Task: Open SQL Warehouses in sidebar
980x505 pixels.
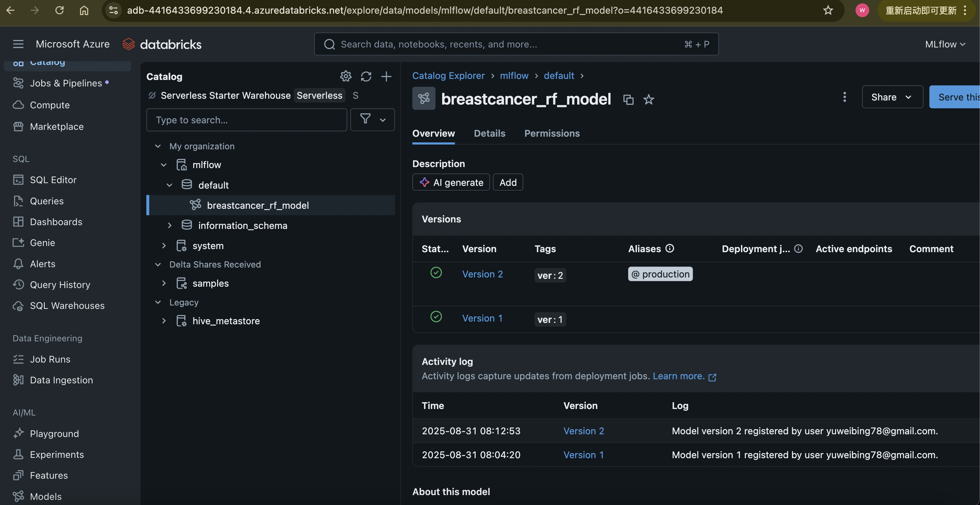Action: pyautogui.click(x=67, y=306)
